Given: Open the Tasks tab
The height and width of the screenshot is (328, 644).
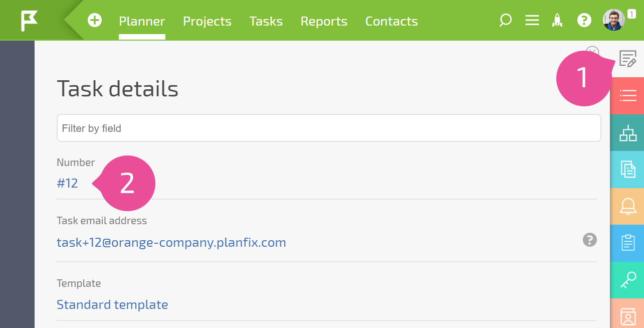Looking at the screenshot, I should (x=266, y=21).
